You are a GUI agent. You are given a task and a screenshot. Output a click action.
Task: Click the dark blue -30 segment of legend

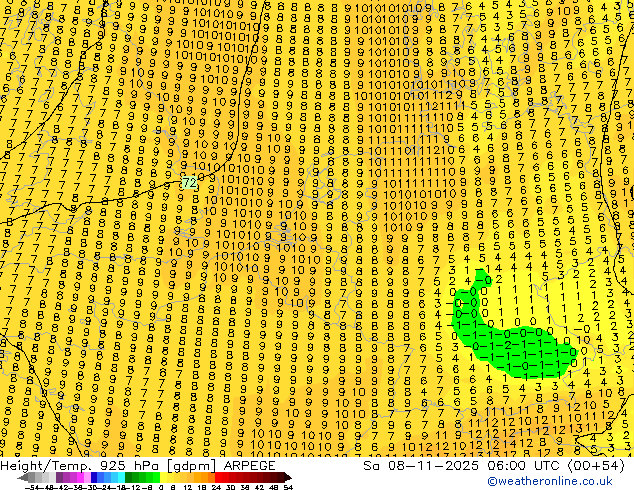(x=94, y=477)
